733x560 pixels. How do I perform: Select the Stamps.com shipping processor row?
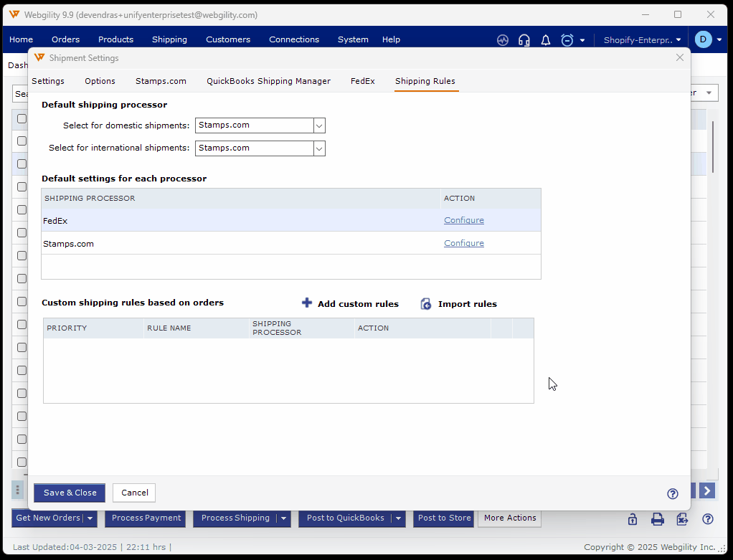tap(290, 243)
